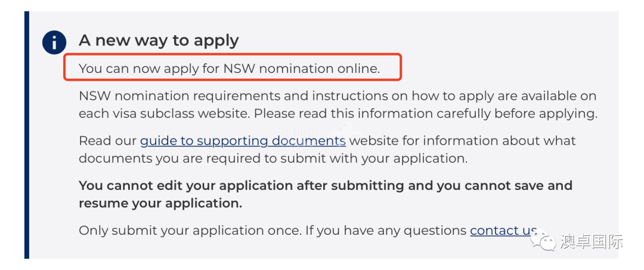Click the WeChat logo in the watermark
This screenshot has width=644, height=270.
click(543, 241)
